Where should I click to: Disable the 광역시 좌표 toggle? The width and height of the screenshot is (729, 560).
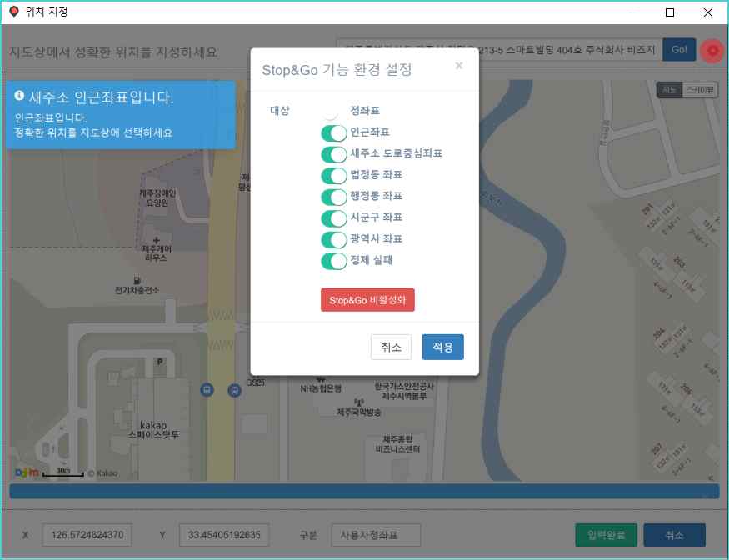tap(334, 239)
